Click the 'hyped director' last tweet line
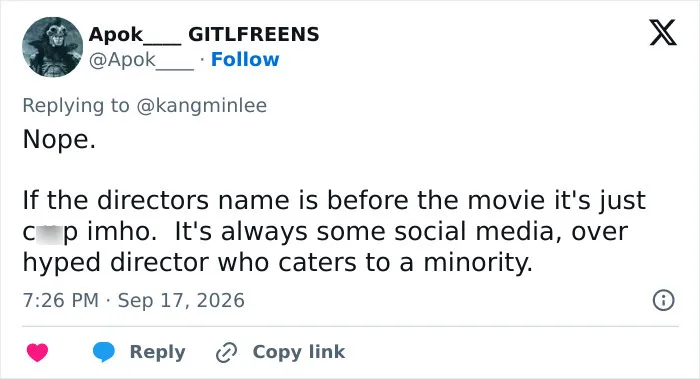 278,262
